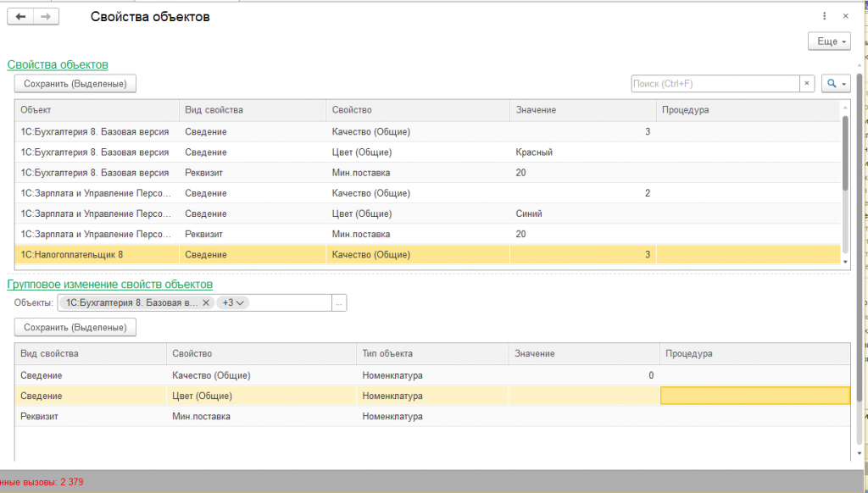This screenshot has height=493, width=868.
Task: Open Групповое изменение свойств объектов link
Action: click(x=109, y=285)
